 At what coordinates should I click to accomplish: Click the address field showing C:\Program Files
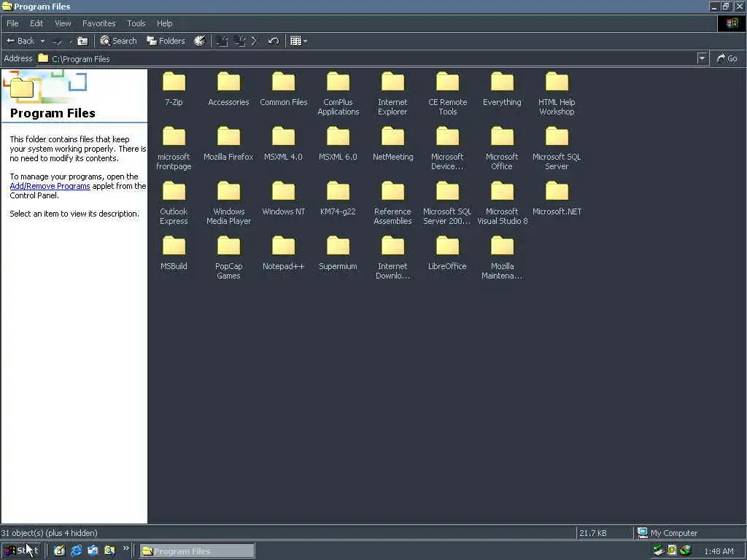coord(367,58)
